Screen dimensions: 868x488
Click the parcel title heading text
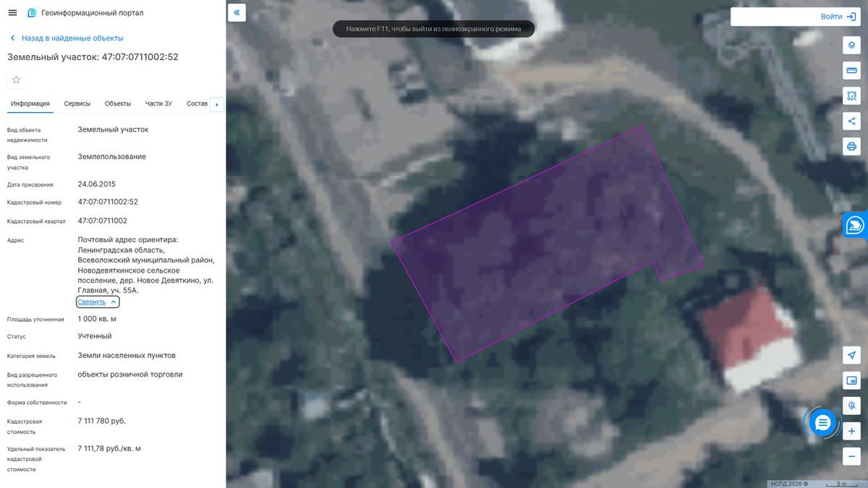(x=93, y=57)
